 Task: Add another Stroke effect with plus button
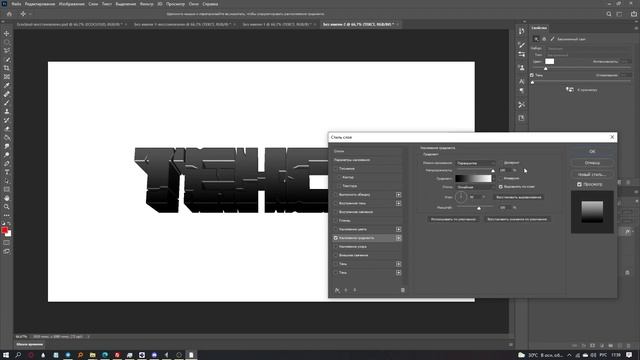click(x=398, y=195)
